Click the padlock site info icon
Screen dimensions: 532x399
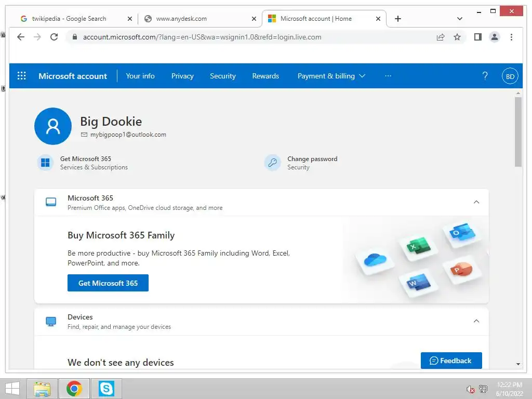tap(75, 37)
